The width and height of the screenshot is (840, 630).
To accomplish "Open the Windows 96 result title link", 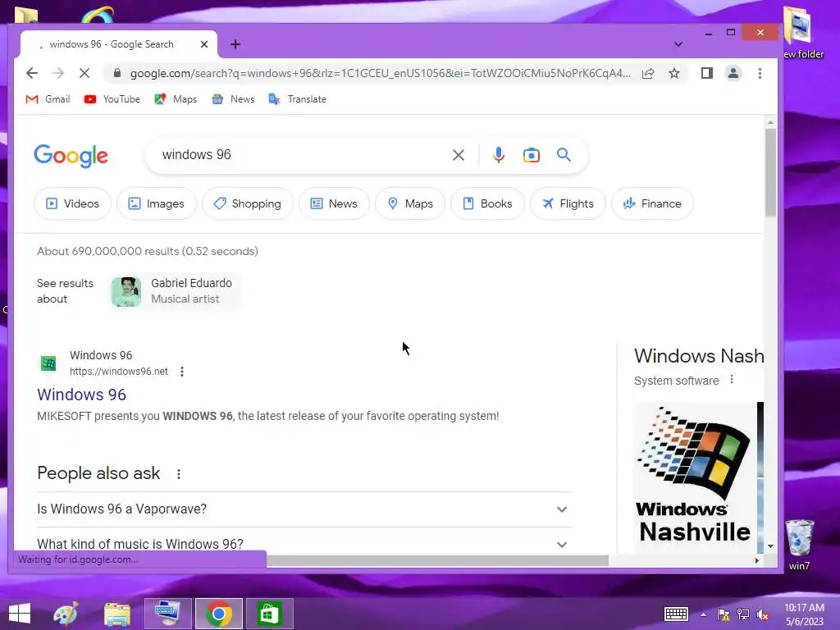I will coord(81,395).
